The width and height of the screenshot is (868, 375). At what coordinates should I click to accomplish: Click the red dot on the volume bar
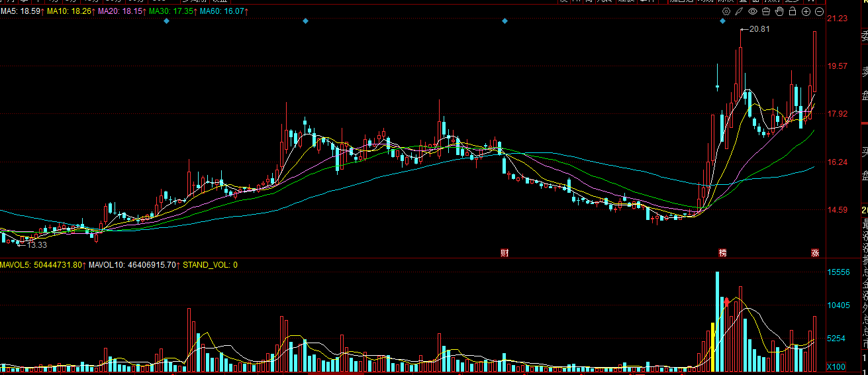click(x=728, y=301)
